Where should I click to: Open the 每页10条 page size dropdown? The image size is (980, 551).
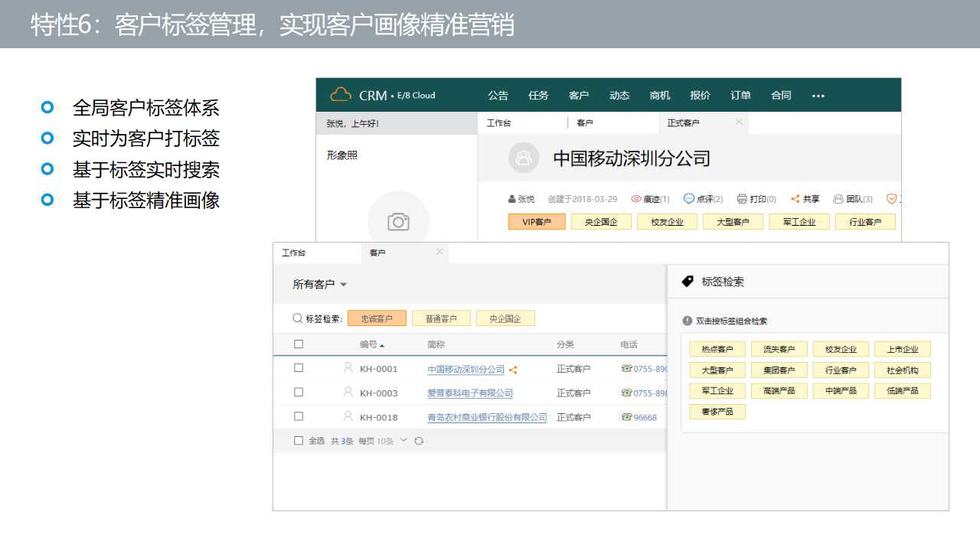tap(403, 441)
